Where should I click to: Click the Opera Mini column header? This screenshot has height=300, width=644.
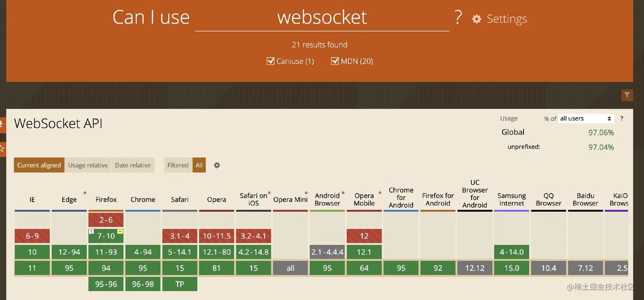290,200
